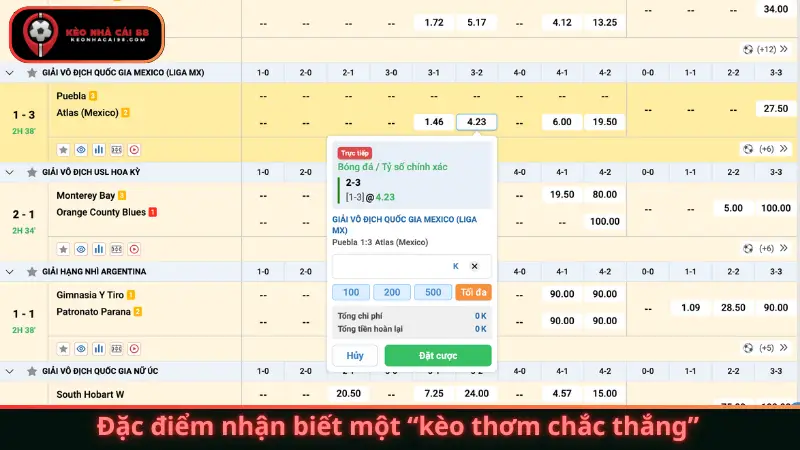Cancel the bet slip with Hủy
Viewport: 800px width, 450px height.
tap(355, 356)
